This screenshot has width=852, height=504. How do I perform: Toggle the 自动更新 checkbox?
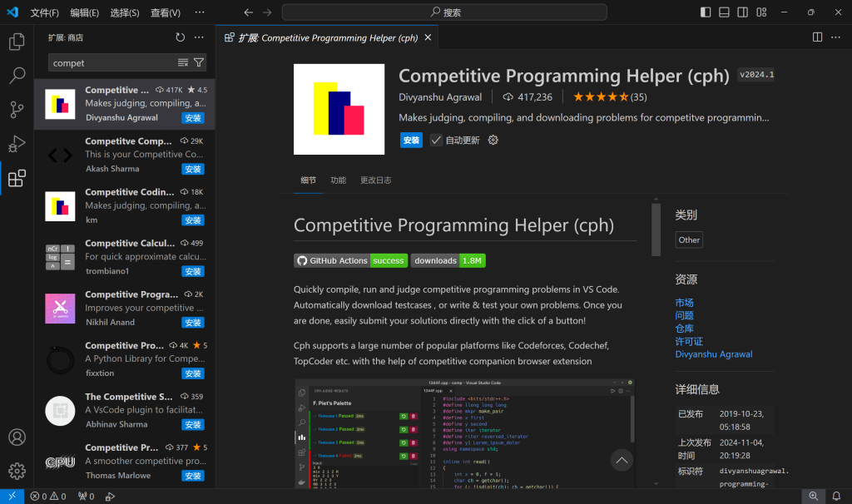pyautogui.click(x=436, y=141)
